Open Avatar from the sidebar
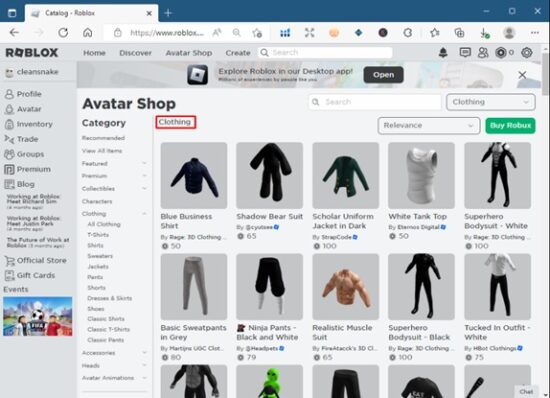 (23, 109)
